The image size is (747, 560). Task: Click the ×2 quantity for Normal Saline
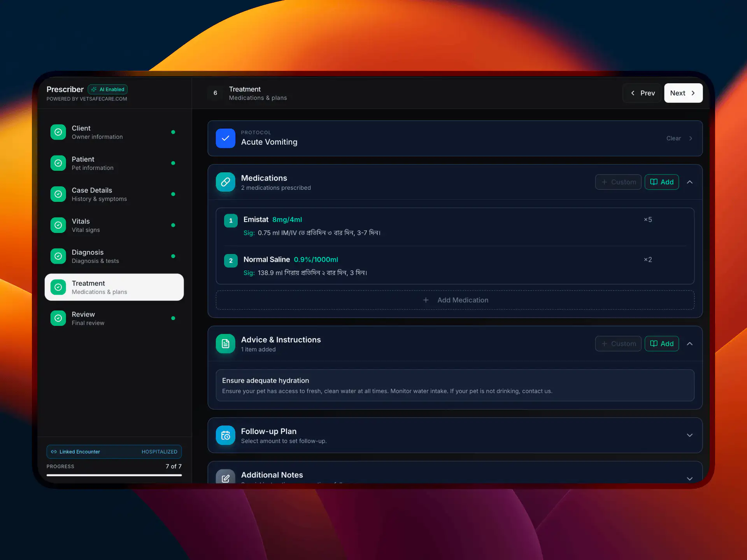[648, 260]
